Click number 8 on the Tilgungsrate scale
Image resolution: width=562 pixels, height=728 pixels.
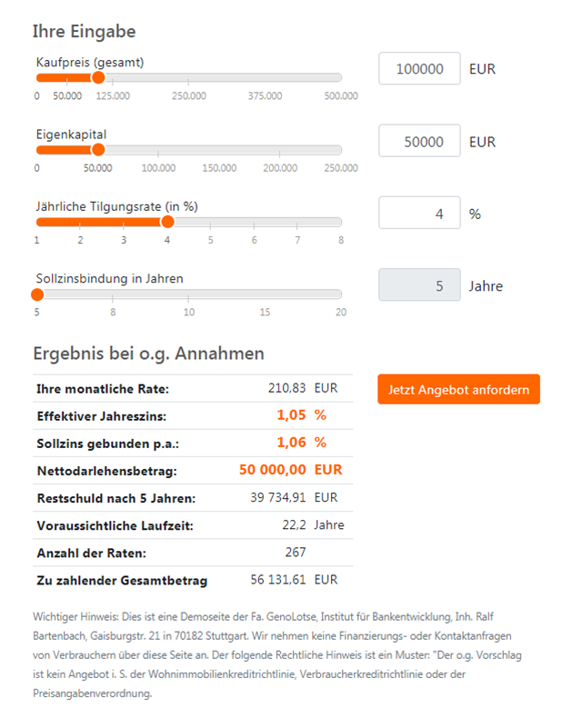[x=342, y=238]
